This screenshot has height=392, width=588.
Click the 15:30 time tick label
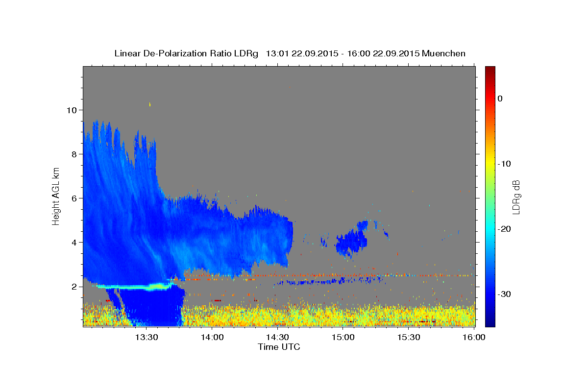point(409,338)
